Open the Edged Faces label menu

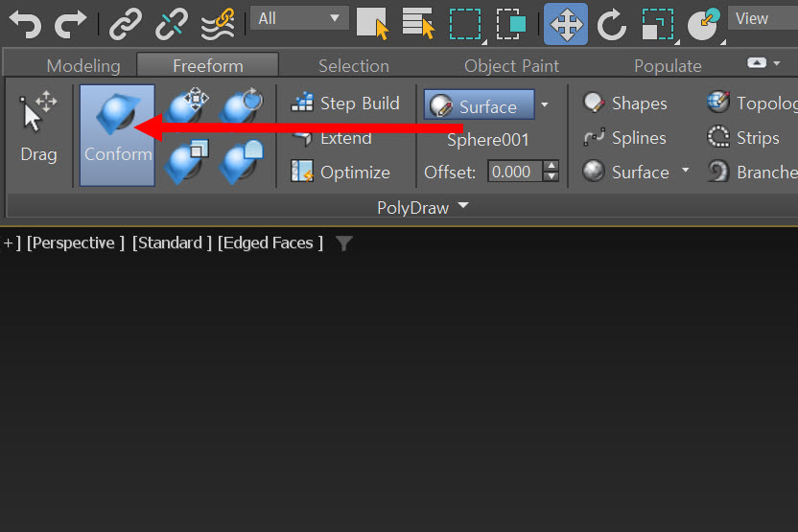point(270,243)
